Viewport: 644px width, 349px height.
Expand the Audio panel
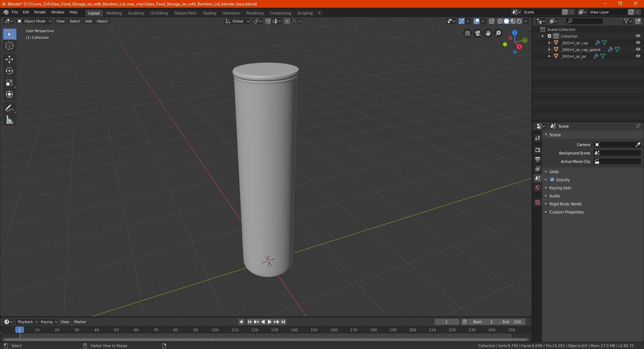(x=554, y=196)
